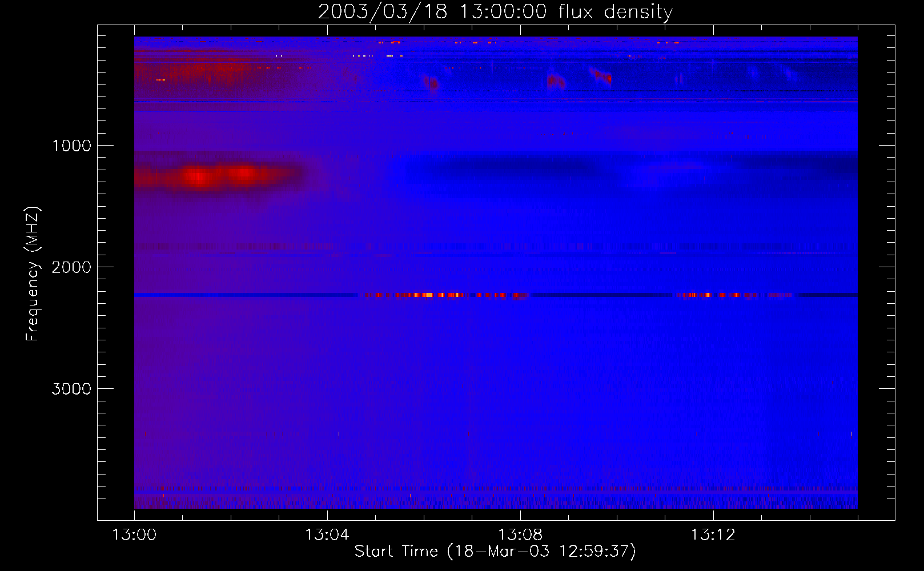The height and width of the screenshot is (571, 924).
Task: Click the 13:04 time tick label
Action: point(327,535)
